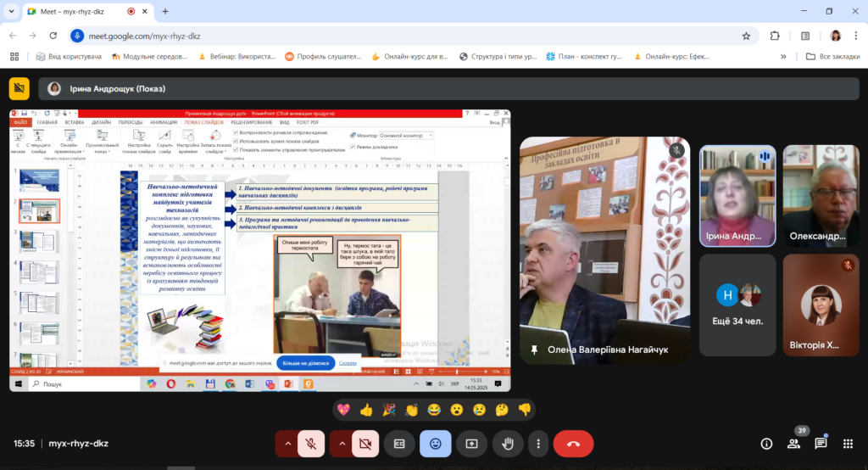Show the participants list

tap(793, 444)
